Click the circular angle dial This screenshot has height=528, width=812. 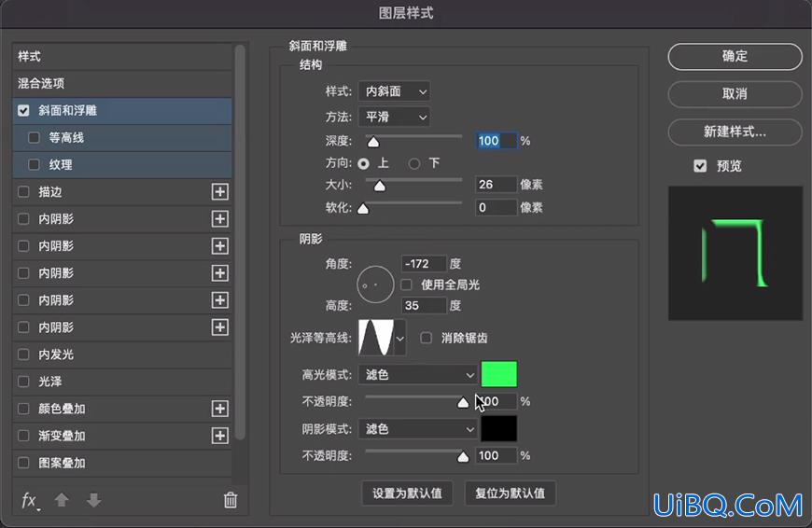[375, 285]
